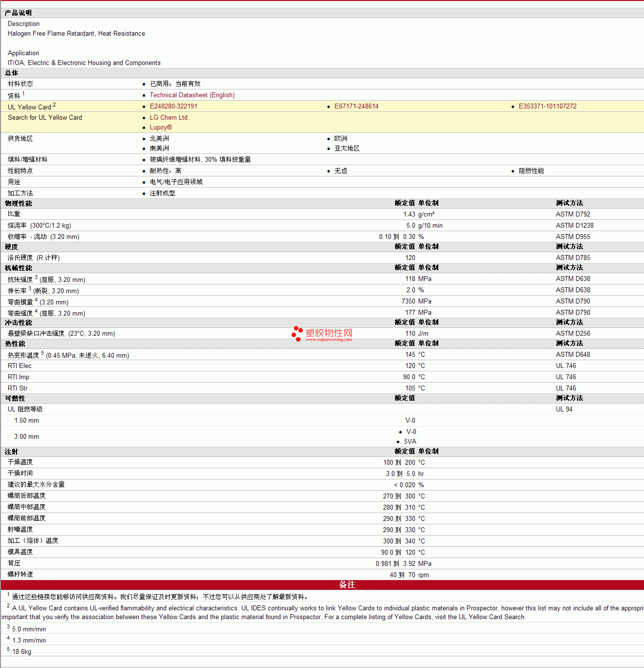Select the 电气/电子应用领域 usage value
The image size is (644, 668).
point(176,182)
